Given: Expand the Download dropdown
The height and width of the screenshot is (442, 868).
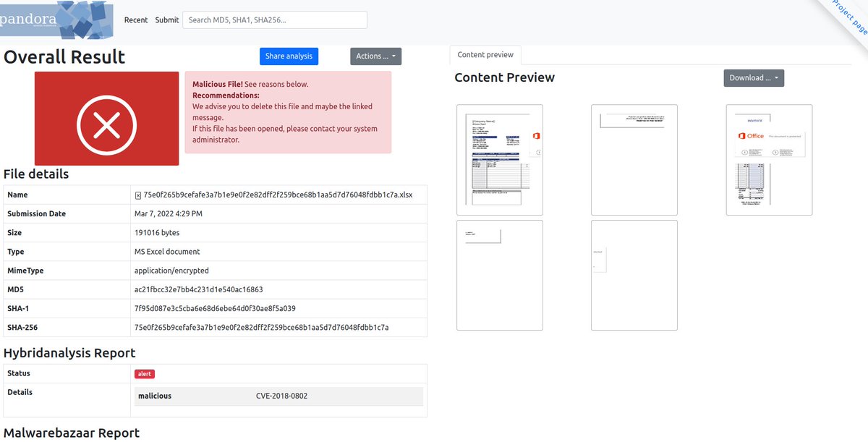Looking at the screenshot, I should pos(754,78).
